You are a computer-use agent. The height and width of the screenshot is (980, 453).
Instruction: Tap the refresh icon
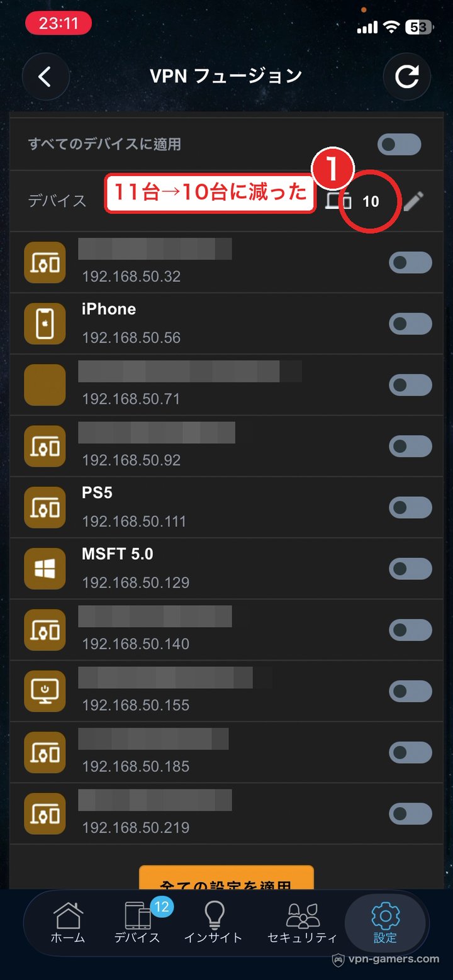[407, 77]
